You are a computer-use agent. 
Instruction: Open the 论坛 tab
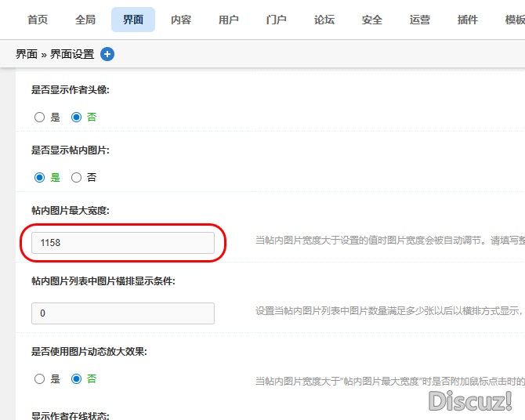[324, 20]
